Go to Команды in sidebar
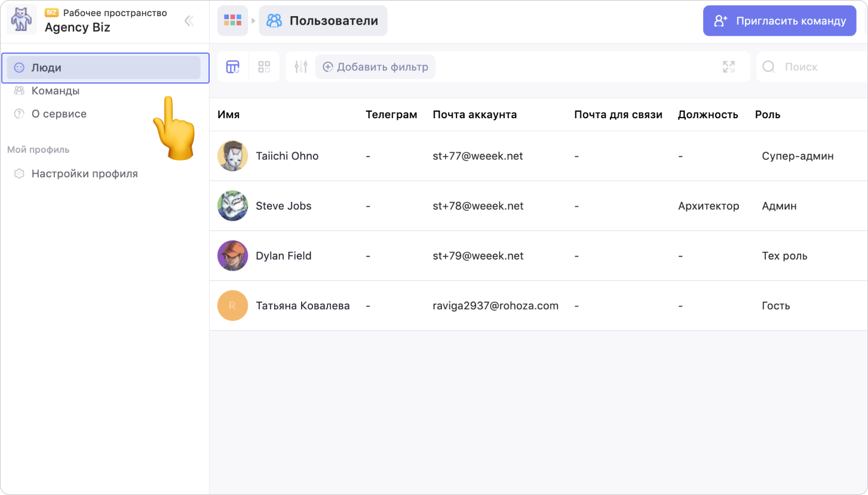This screenshot has width=868, height=495. pyautogui.click(x=55, y=91)
